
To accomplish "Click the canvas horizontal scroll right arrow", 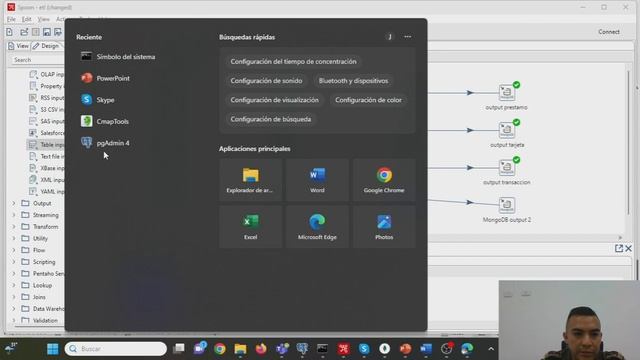I will pyautogui.click(x=620, y=237).
